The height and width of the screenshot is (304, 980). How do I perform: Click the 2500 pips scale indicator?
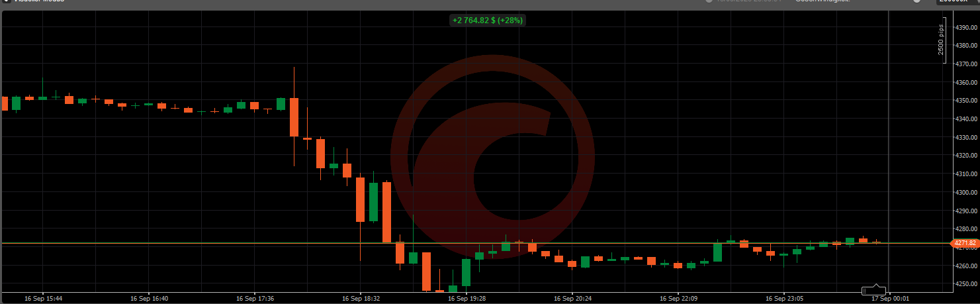pos(942,42)
